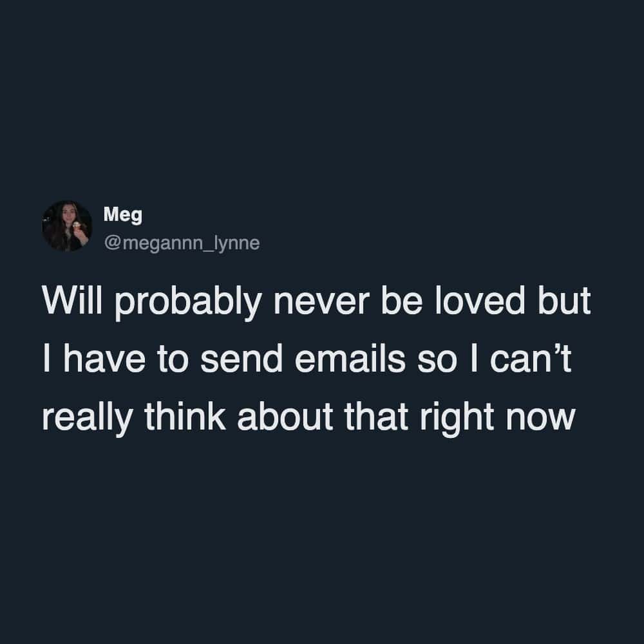
Task: Open the @megannn_lynne handle link
Action: coord(182,243)
